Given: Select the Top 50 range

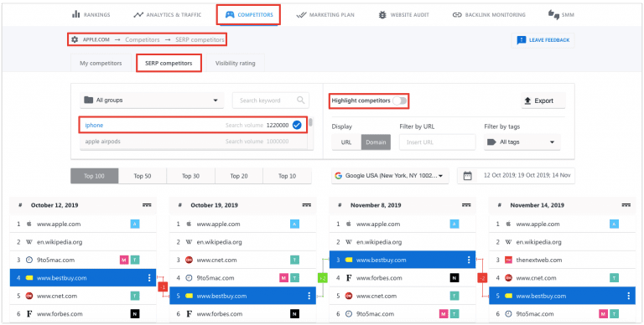Looking at the screenshot, I should [143, 176].
